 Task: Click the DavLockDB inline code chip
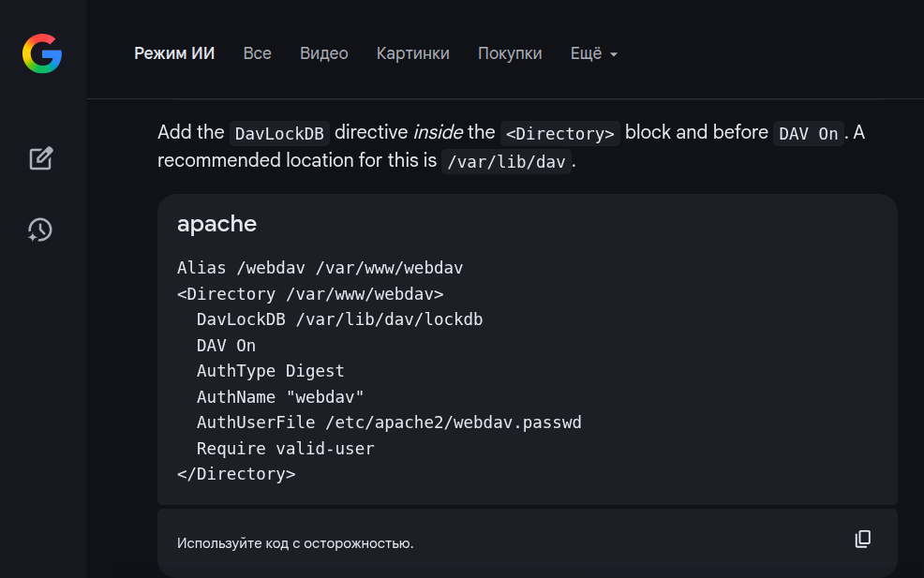tap(278, 133)
